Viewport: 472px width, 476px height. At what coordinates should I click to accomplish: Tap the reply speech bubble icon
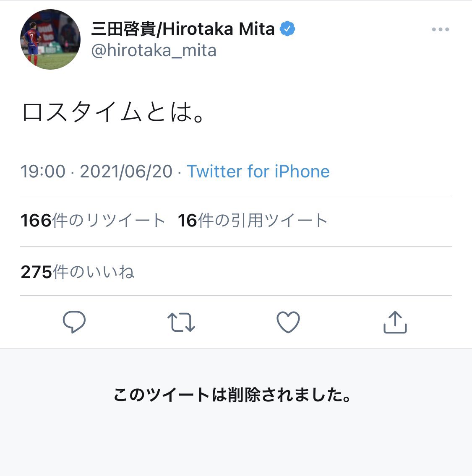point(74,322)
